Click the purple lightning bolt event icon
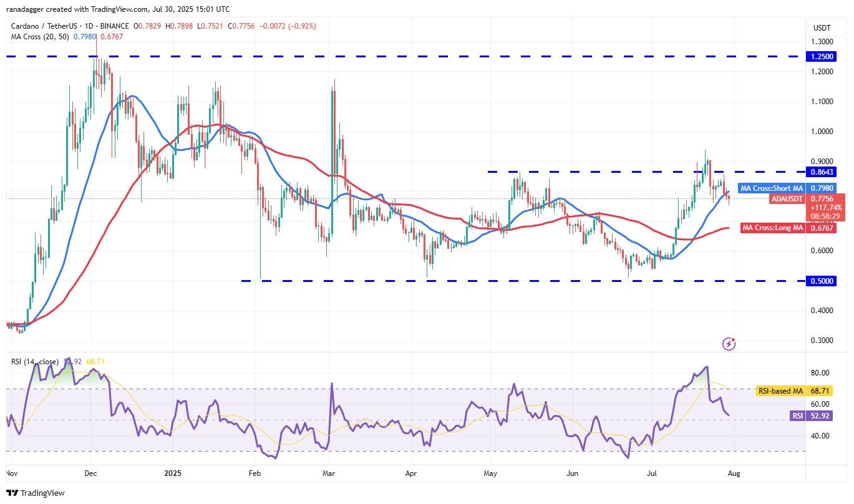 pyautogui.click(x=729, y=344)
